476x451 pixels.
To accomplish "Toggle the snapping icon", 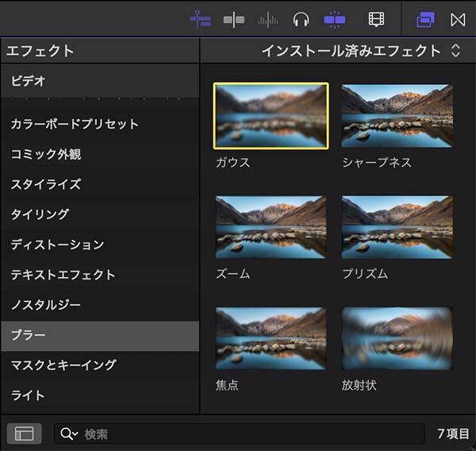I will [335, 18].
